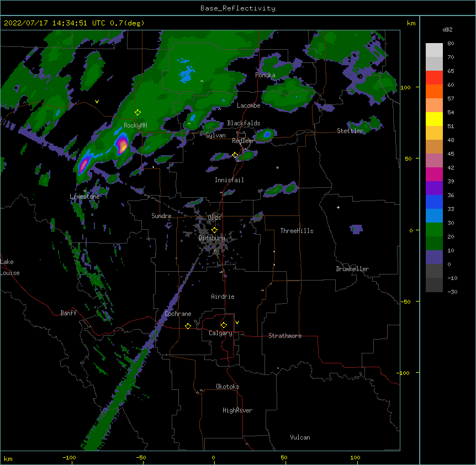The image size is (476, 465).
Task: Click the Sundre label
Action: coord(161,216)
